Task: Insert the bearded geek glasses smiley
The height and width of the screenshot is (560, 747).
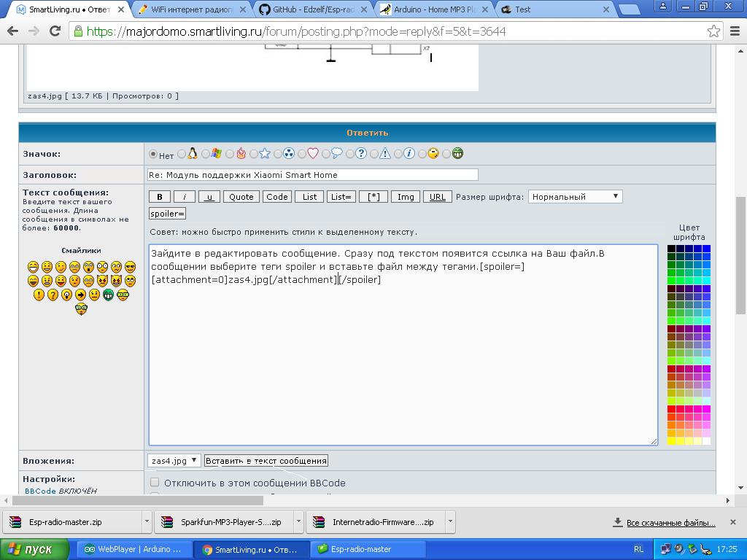Action: tap(82, 309)
